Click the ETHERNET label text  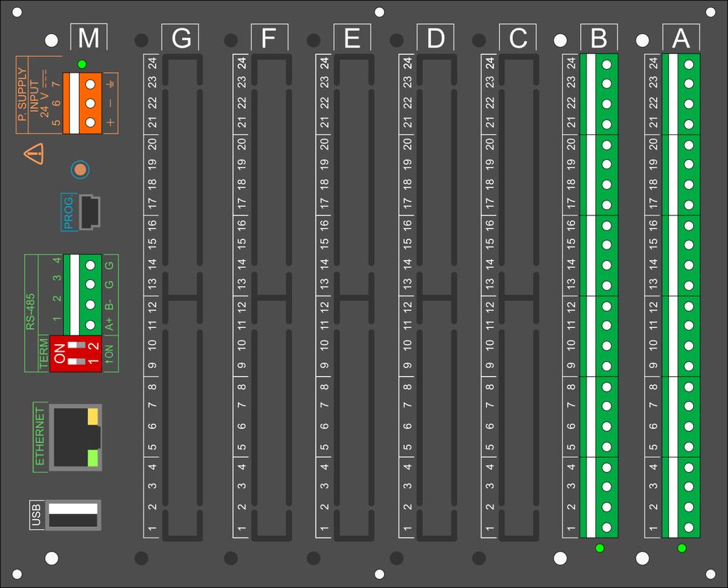point(40,437)
